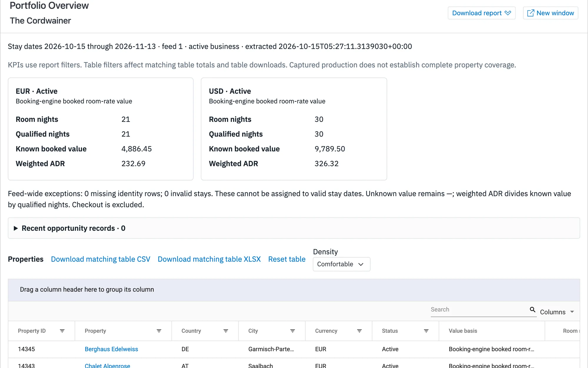Download matching table CSV
Viewport: 588px width, 368px height.
click(101, 259)
